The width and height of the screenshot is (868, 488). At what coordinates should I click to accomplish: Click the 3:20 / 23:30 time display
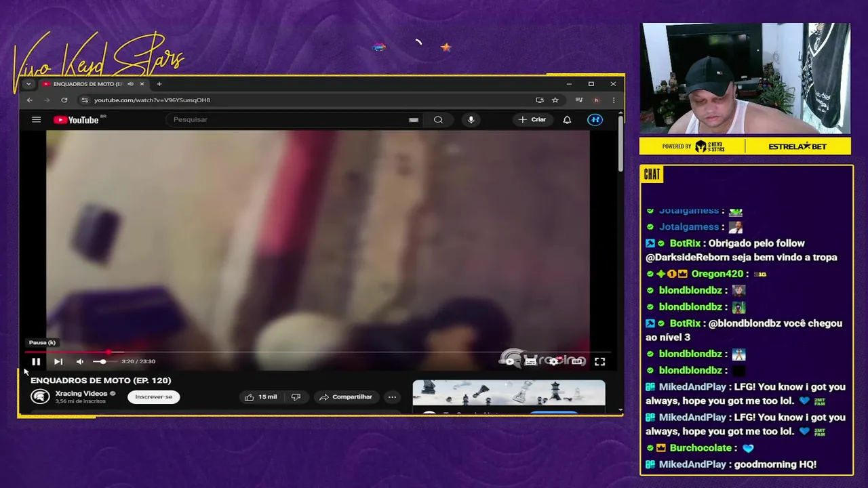coord(138,361)
